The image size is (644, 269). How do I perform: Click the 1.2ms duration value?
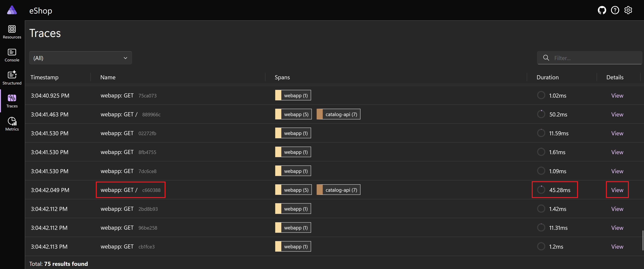click(556, 246)
